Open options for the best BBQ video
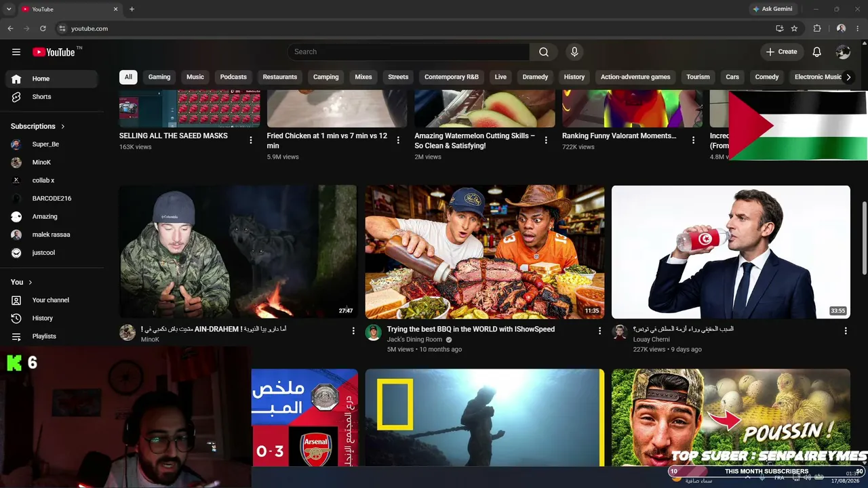The width and height of the screenshot is (868, 488). click(x=599, y=331)
